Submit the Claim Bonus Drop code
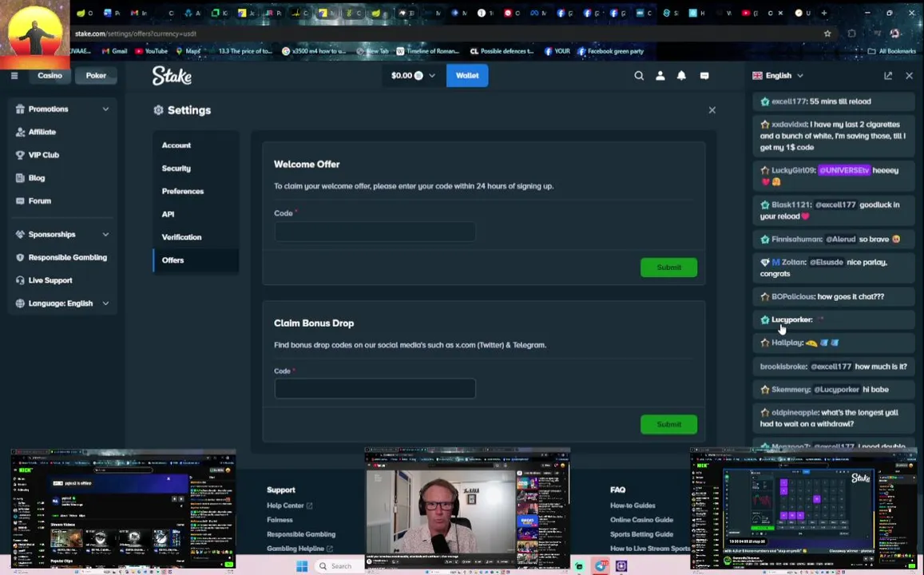Screen dimensions: 924x575 (668, 424)
